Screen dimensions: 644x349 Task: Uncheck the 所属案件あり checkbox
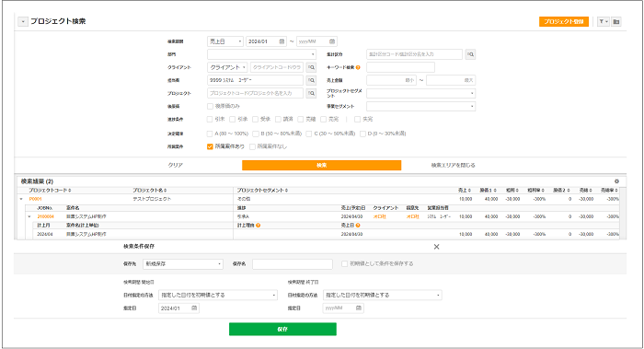(210, 146)
